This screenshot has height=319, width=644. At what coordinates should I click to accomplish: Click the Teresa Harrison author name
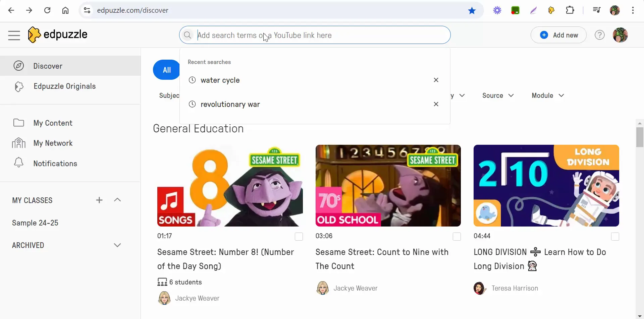coord(515,288)
